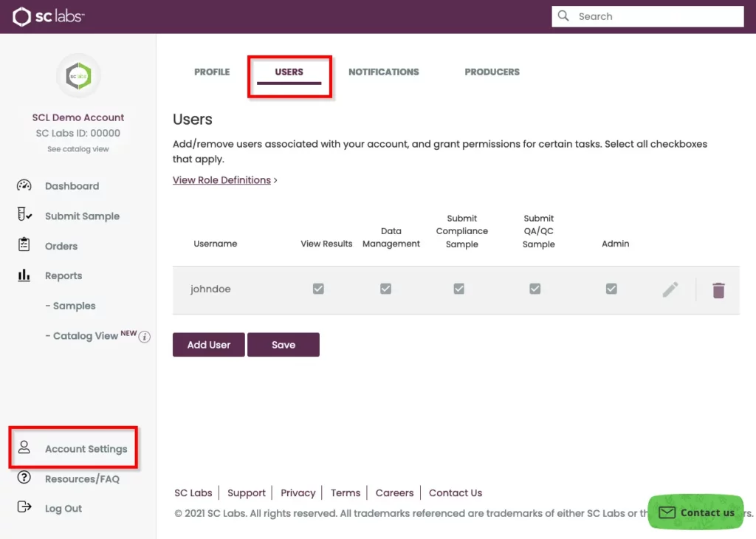Click the search magnifier icon
This screenshot has height=539, width=756.
564,16
